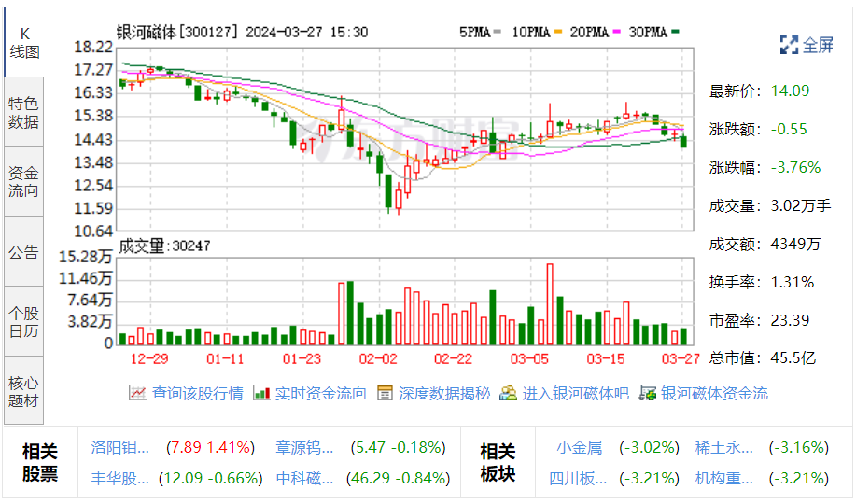Viewport: 856px width, 504px height.
Task: Click the 小金属 change (-3.02%)
Action: pyautogui.click(x=649, y=447)
